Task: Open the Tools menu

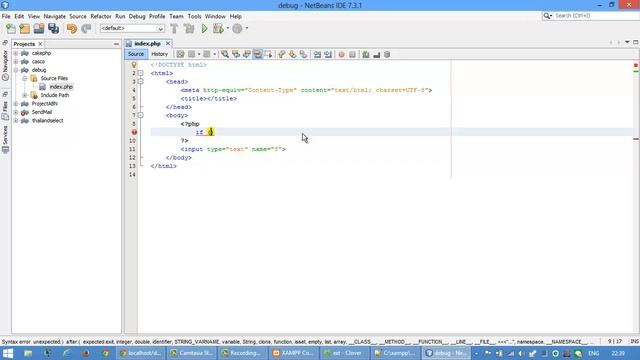Action: tap(194, 16)
